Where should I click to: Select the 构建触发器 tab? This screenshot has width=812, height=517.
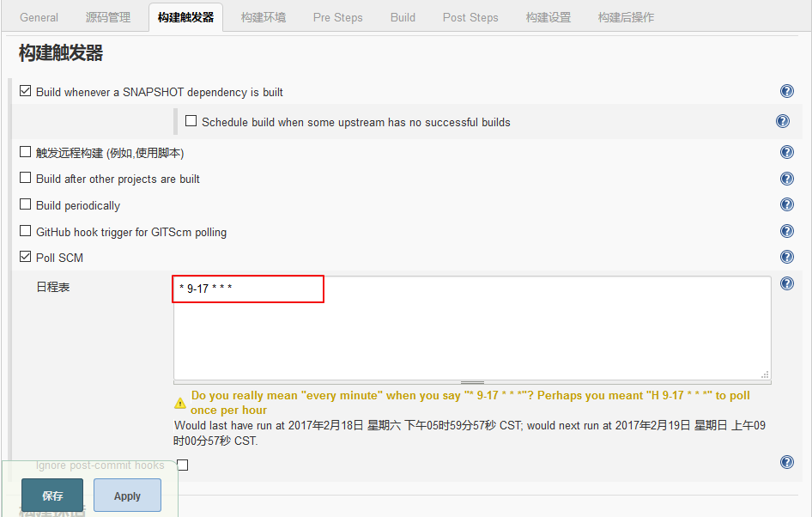tap(186, 18)
